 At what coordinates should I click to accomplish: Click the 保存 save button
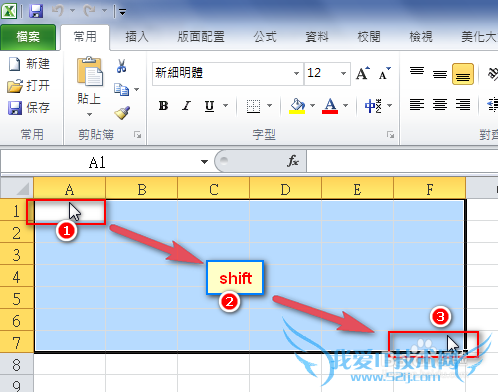[29, 108]
